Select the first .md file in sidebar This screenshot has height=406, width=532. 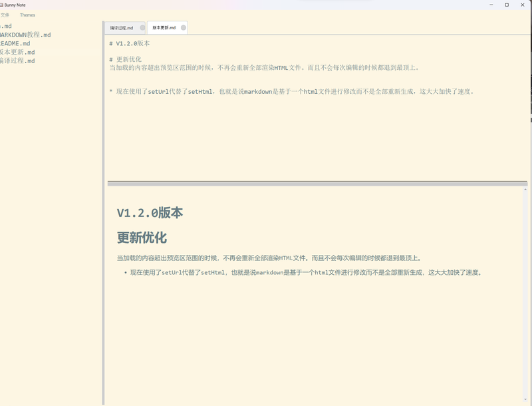[x=6, y=26]
